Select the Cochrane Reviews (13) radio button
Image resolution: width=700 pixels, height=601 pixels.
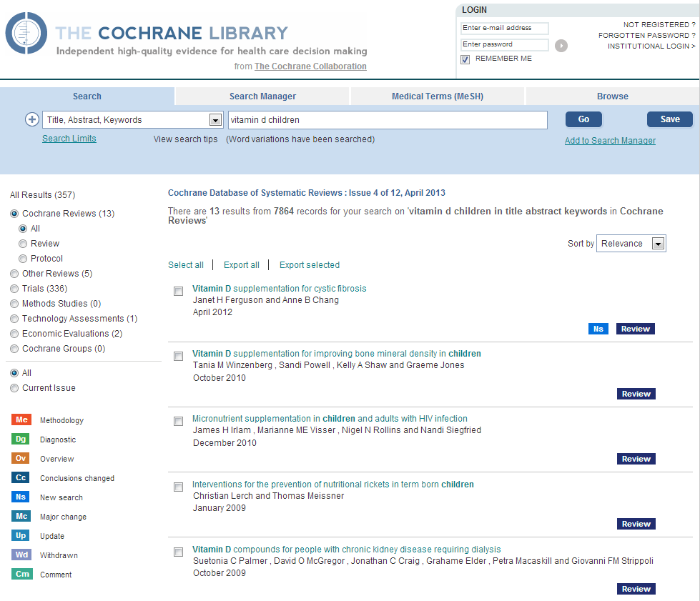[x=14, y=214]
